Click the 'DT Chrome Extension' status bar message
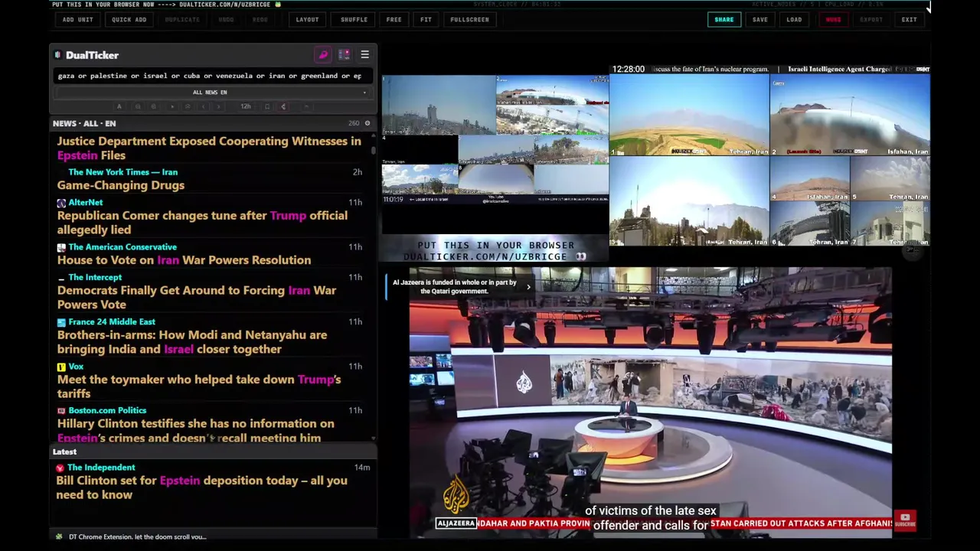The height and width of the screenshot is (551, 980). point(138,536)
